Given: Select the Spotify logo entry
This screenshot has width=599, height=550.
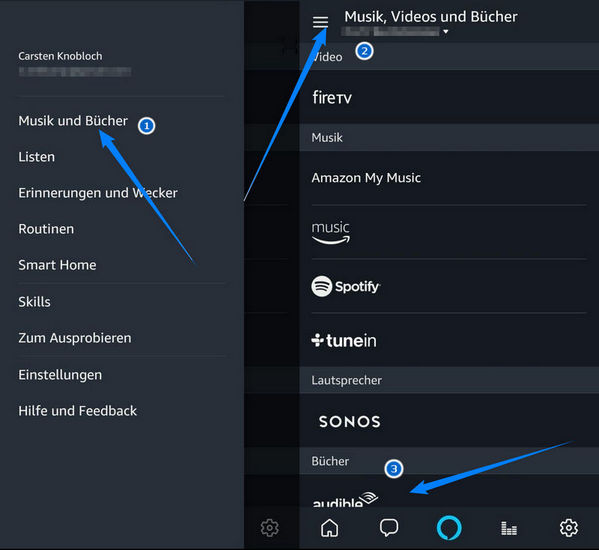Looking at the screenshot, I should pyautogui.click(x=346, y=286).
